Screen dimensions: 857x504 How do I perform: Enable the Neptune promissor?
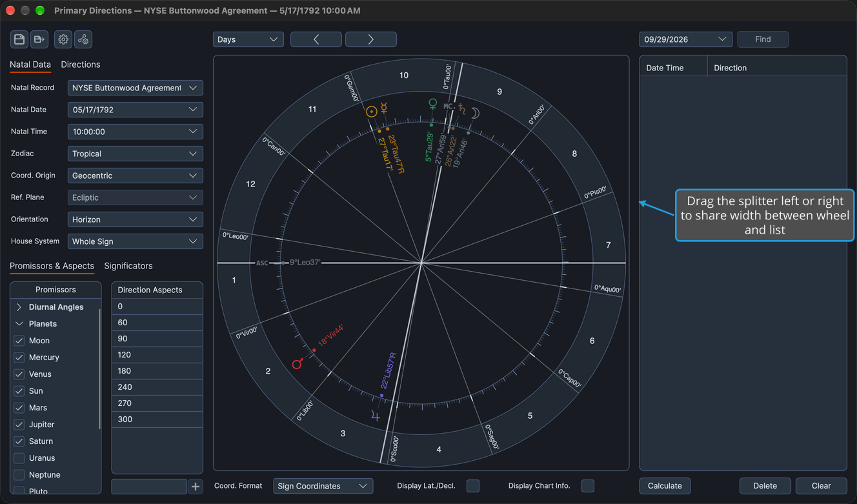click(19, 475)
